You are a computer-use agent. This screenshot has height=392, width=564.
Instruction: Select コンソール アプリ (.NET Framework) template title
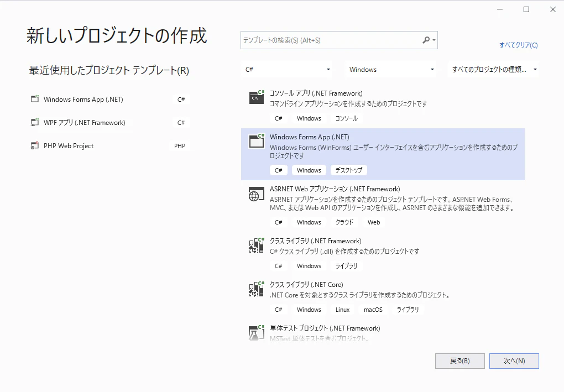pyautogui.click(x=316, y=93)
